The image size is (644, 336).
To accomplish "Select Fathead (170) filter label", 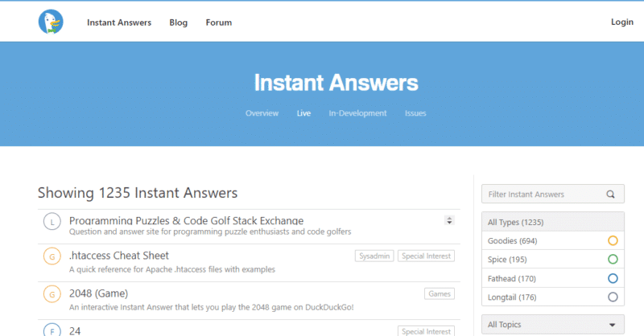I will tap(512, 279).
